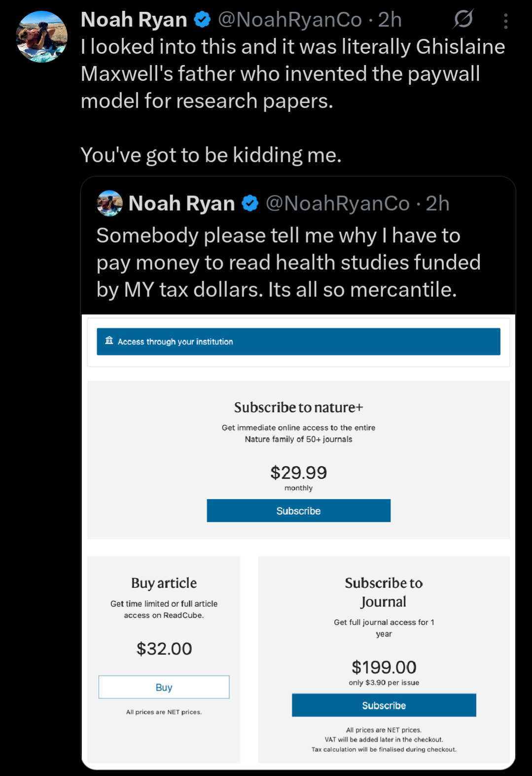Open the @NoahRyanCo handle on the main tweet

(290, 20)
